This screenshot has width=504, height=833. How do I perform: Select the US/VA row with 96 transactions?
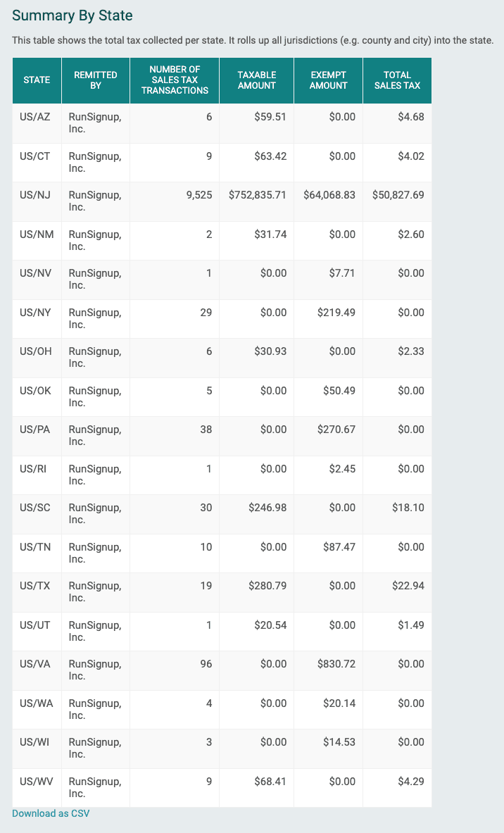coord(36,663)
